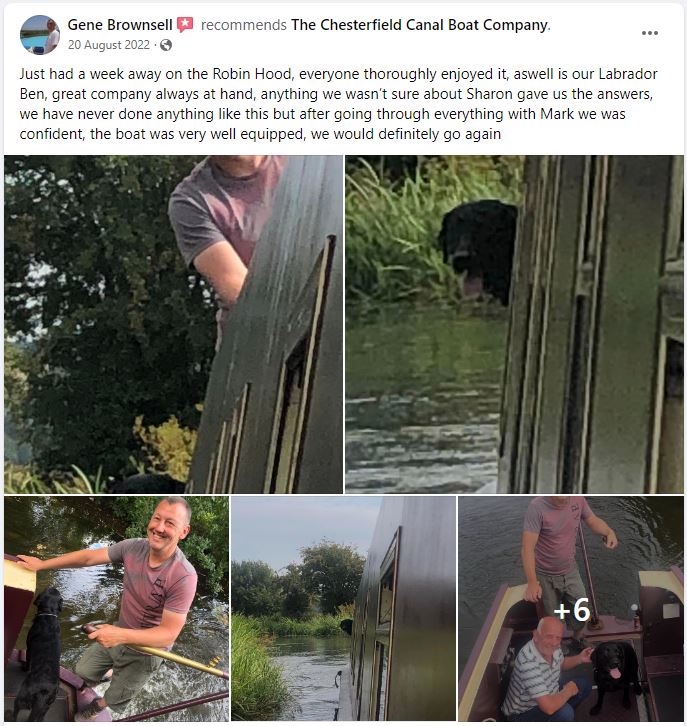Click the word 'recommends' in the header

(x=244, y=25)
